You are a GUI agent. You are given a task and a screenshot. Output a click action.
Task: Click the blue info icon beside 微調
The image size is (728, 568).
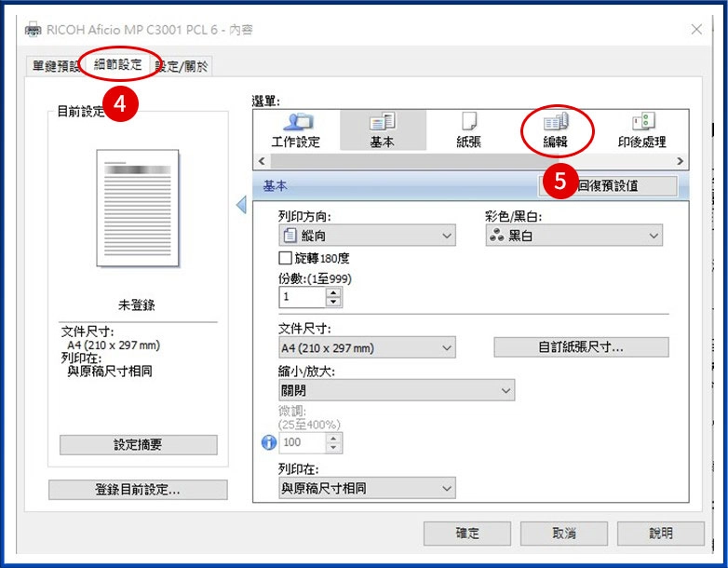tap(269, 442)
